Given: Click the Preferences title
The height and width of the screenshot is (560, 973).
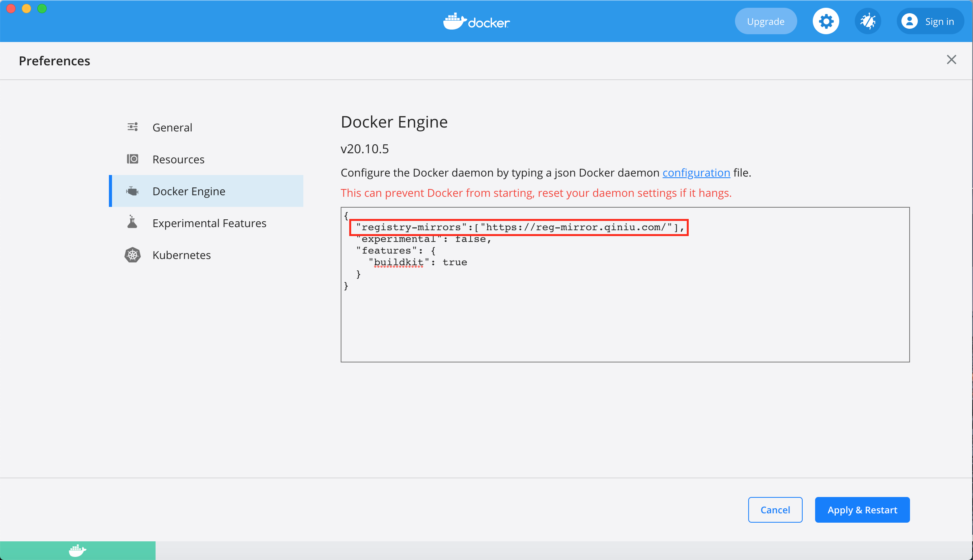Looking at the screenshot, I should [x=54, y=61].
